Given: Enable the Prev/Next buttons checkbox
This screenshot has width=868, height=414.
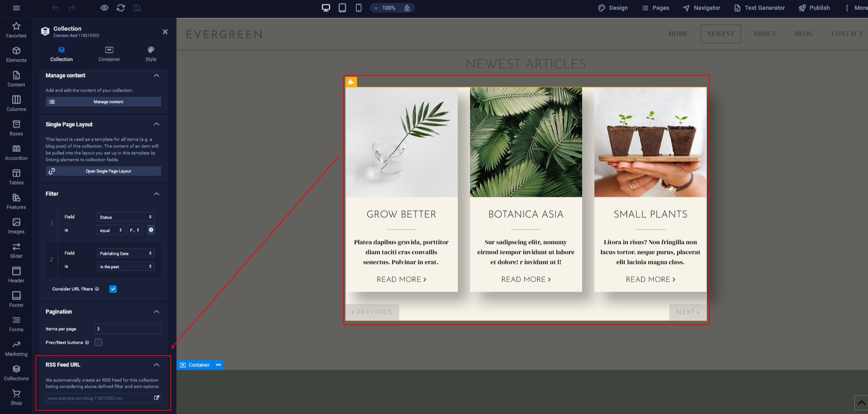Looking at the screenshot, I should coord(98,342).
